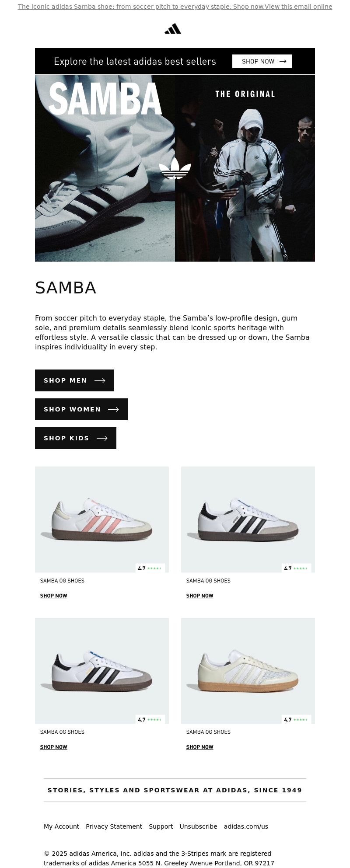Click Shop Now under the cream Samba
350x868 pixels.
(x=200, y=747)
